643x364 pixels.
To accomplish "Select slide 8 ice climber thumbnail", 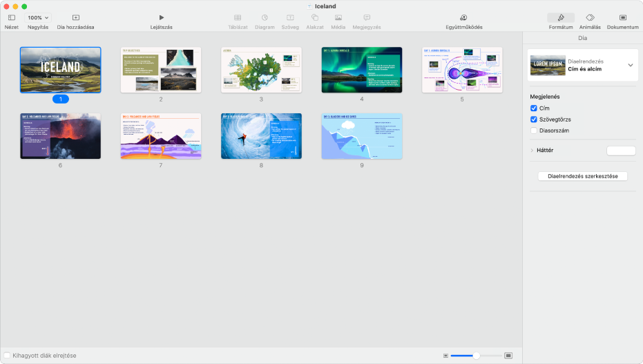I will pyautogui.click(x=261, y=136).
